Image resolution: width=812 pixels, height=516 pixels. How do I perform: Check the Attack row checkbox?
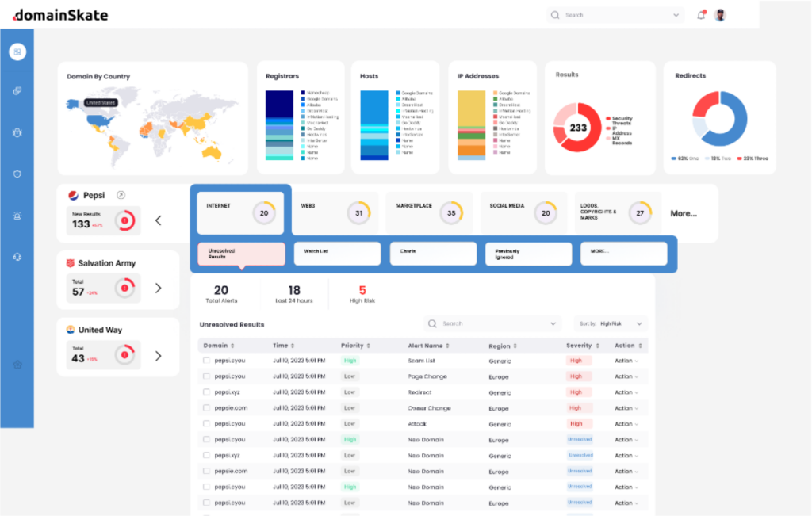207,423
